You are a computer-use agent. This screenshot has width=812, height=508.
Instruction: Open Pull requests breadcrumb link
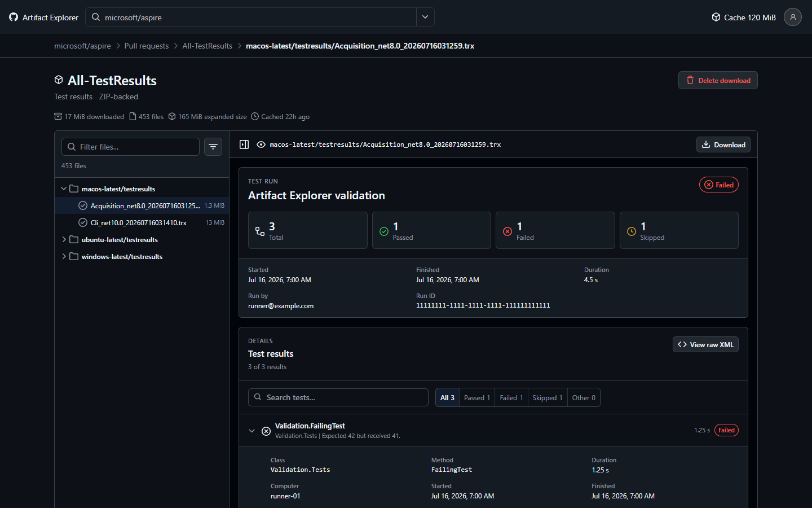pos(147,46)
